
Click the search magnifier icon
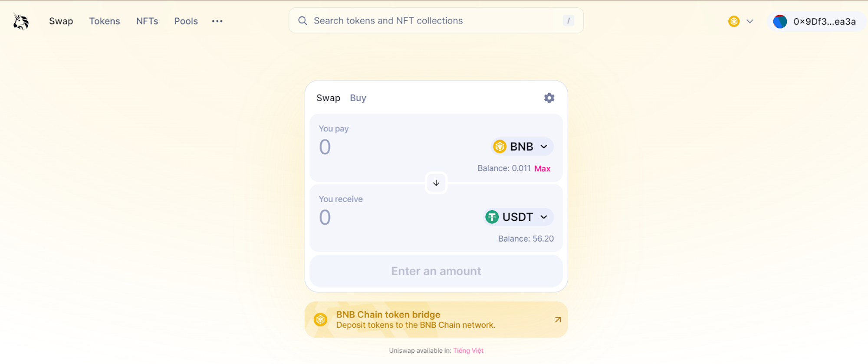pos(302,21)
